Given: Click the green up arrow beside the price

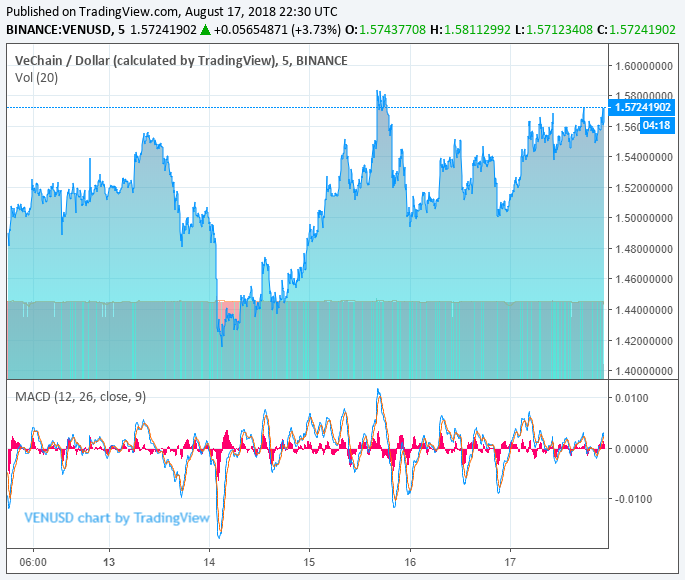Looking at the screenshot, I should click(205, 30).
